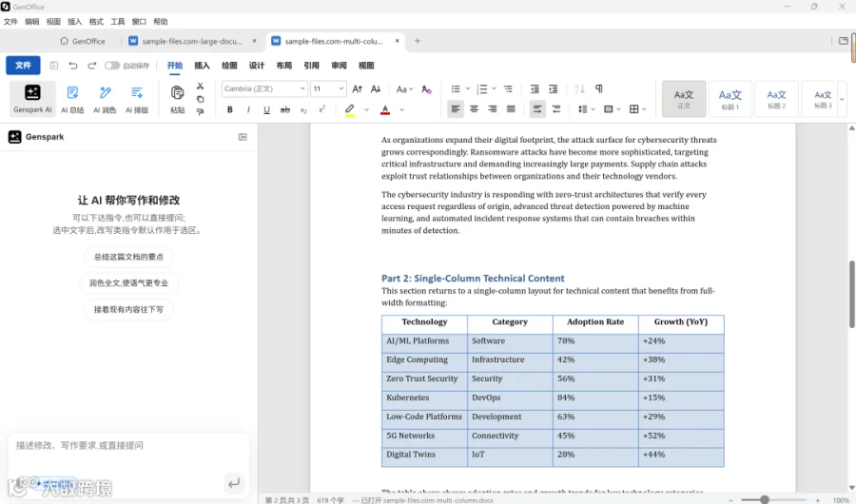Image resolution: width=856 pixels, height=504 pixels.
Task: Expand the bullet list style arrow
Action: tap(468, 88)
